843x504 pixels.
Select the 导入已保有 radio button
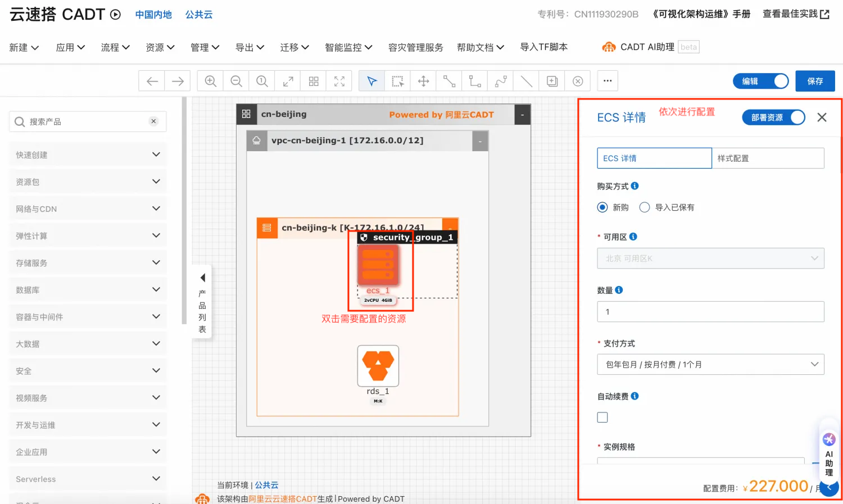(x=645, y=207)
